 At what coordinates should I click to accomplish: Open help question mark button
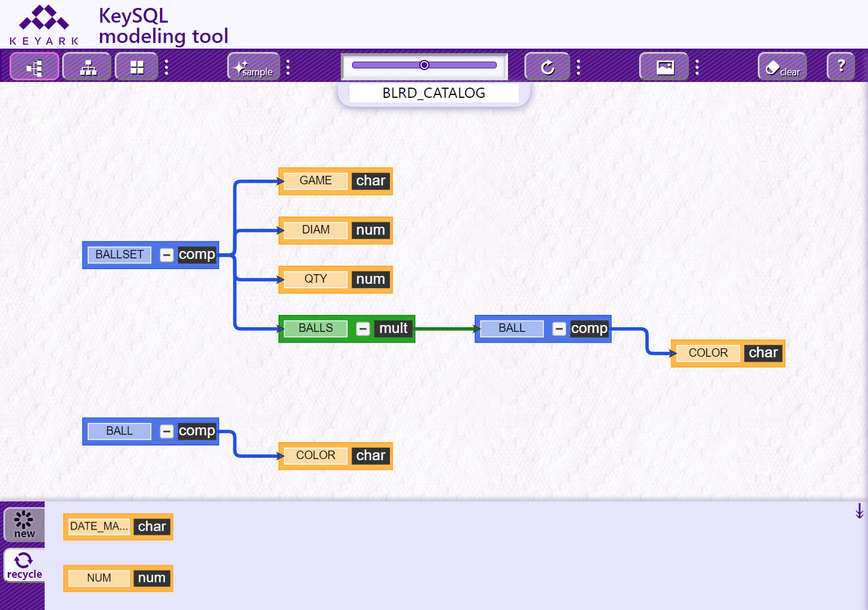coord(841,67)
